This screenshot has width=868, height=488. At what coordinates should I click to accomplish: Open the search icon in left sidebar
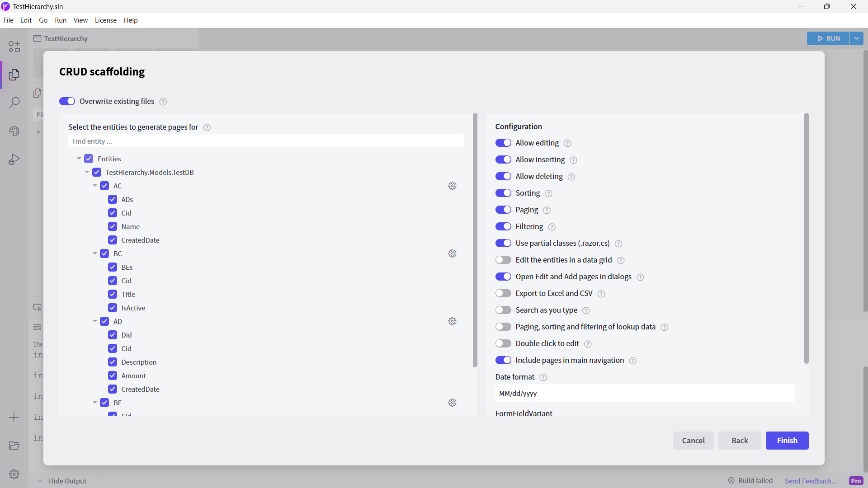14,103
